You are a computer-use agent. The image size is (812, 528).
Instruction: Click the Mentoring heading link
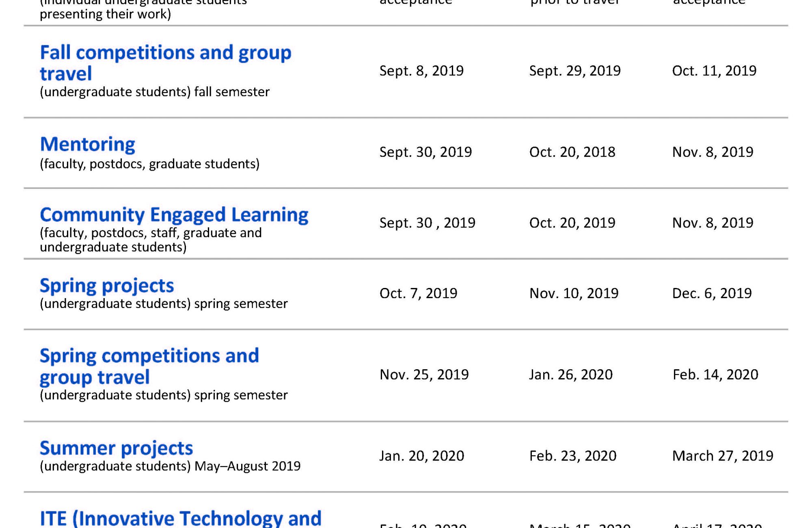(x=87, y=145)
